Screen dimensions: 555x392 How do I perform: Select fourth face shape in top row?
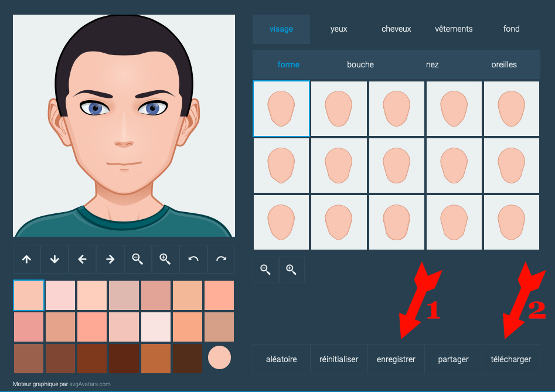[x=454, y=108]
